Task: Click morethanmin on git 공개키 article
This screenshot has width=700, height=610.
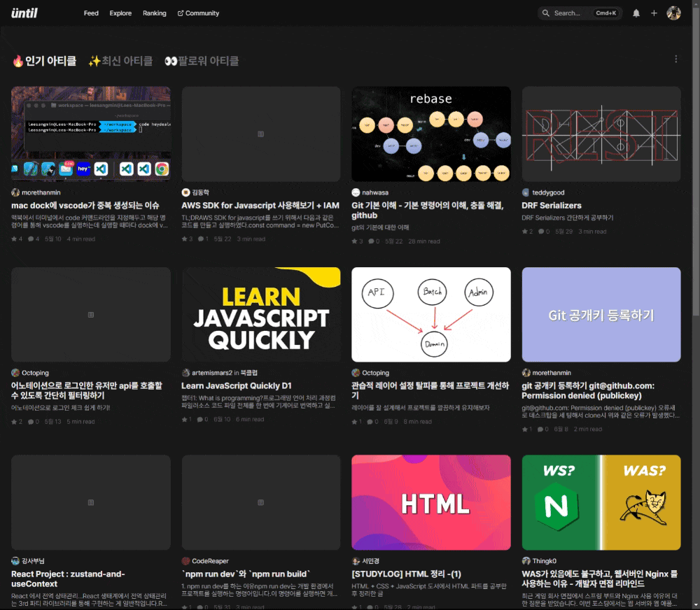Action: pyautogui.click(x=552, y=373)
